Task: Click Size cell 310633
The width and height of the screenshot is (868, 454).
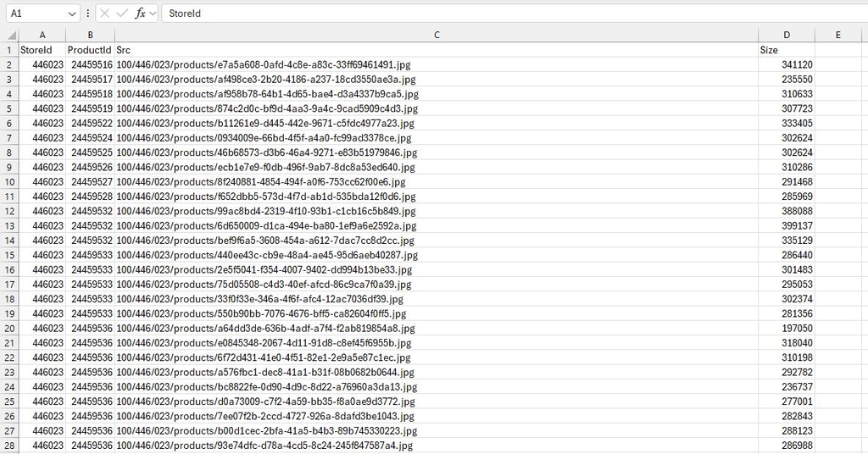Action: coord(786,94)
